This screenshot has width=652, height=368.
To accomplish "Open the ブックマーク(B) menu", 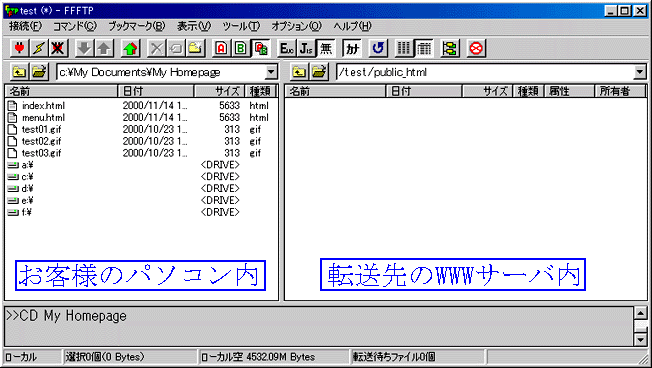I will pyautogui.click(x=136, y=26).
